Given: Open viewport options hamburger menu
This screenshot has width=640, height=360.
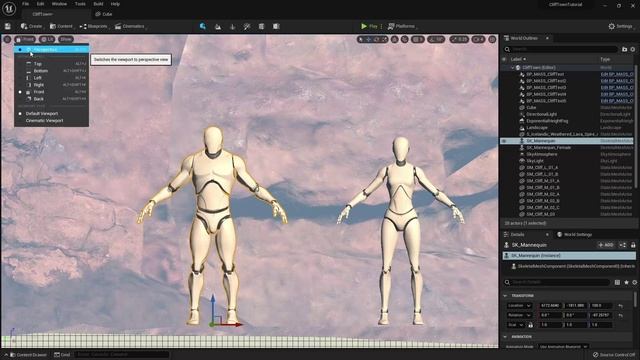Looking at the screenshot, I should tap(7, 39).
